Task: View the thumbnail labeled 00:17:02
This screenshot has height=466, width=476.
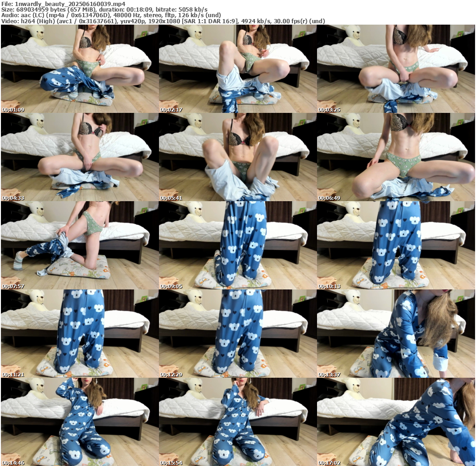Action: pos(396,422)
